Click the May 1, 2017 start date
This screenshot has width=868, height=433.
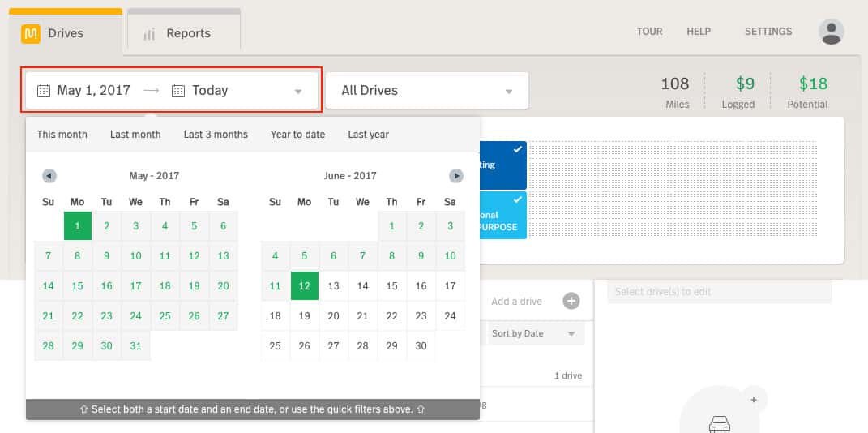[93, 91]
